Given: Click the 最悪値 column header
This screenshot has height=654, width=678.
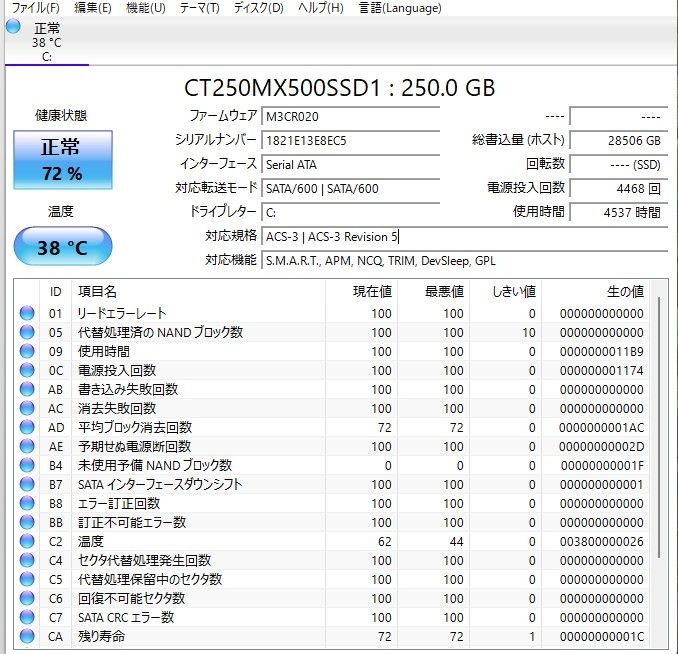Looking at the screenshot, I should tap(434, 292).
